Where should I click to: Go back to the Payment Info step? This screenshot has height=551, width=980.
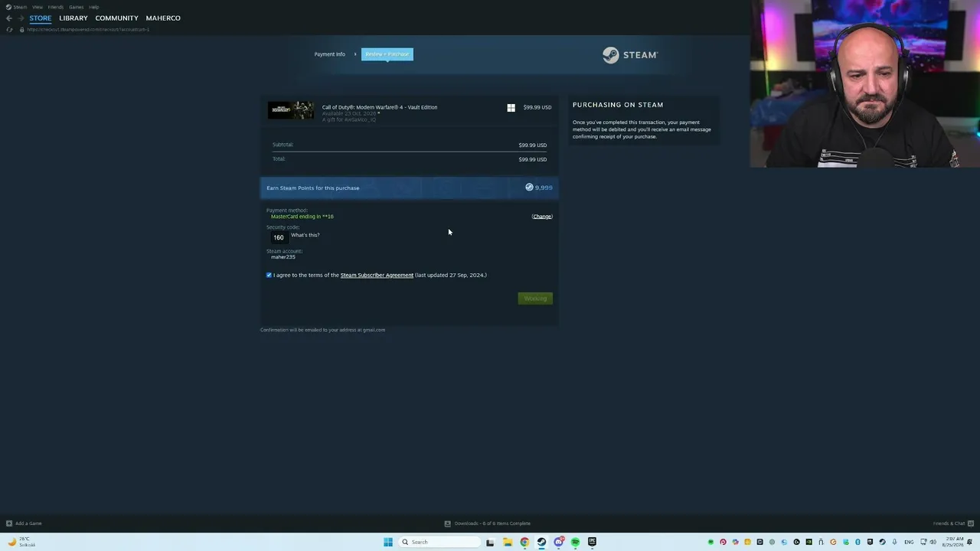coord(330,54)
